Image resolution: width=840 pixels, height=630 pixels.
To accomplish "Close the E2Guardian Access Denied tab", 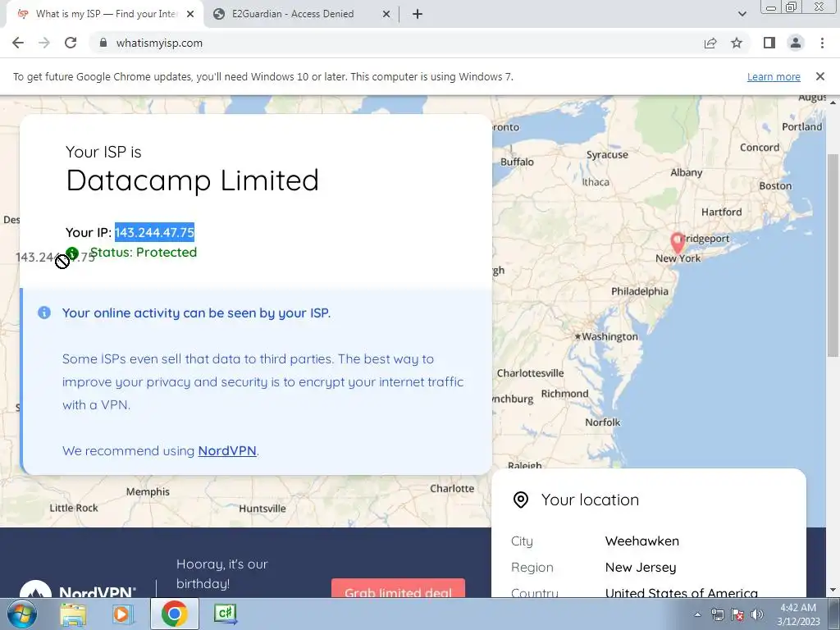I will point(386,15).
